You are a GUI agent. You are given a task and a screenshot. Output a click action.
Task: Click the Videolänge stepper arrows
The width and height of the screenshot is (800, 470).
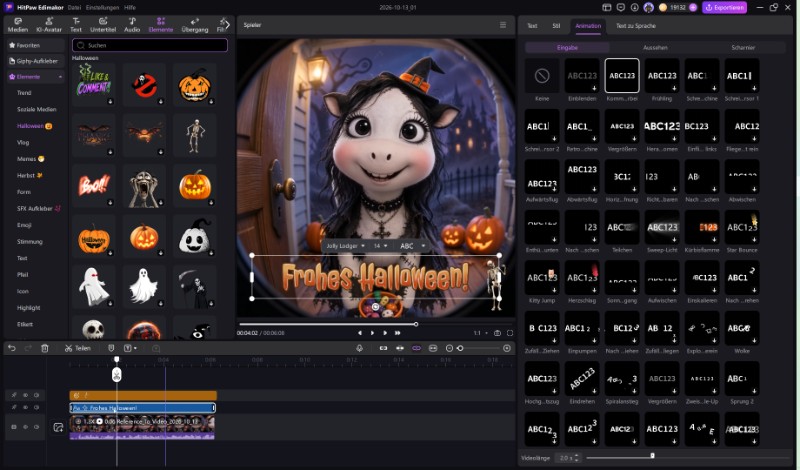577,458
